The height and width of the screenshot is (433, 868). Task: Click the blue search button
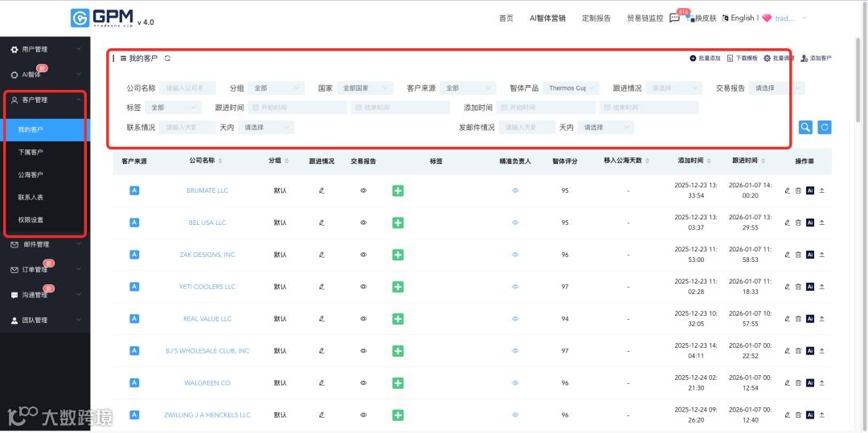pyautogui.click(x=805, y=127)
